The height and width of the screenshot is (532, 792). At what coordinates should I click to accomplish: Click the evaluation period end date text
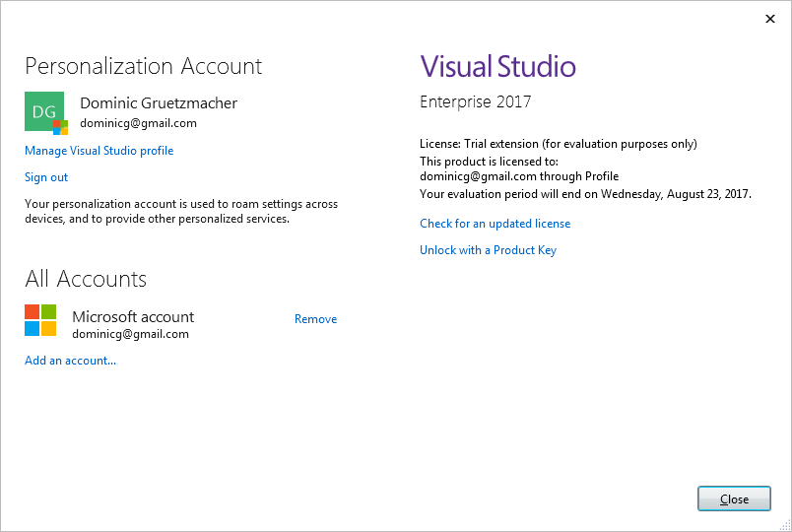pyautogui.click(x=585, y=194)
